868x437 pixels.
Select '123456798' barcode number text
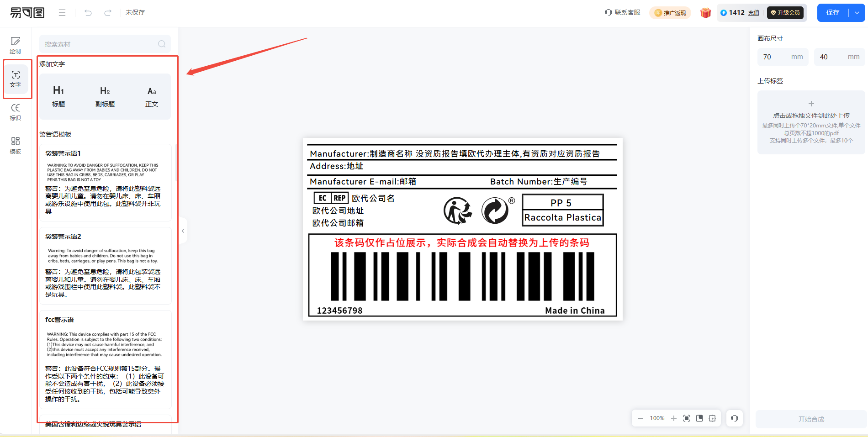pyautogui.click(x=339, y=311)
